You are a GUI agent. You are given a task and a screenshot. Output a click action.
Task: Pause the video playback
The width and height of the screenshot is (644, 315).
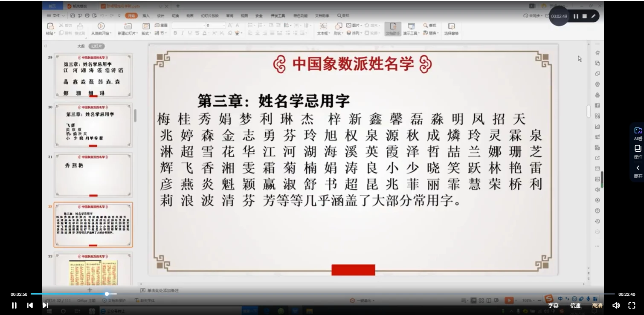pos(14,305)
